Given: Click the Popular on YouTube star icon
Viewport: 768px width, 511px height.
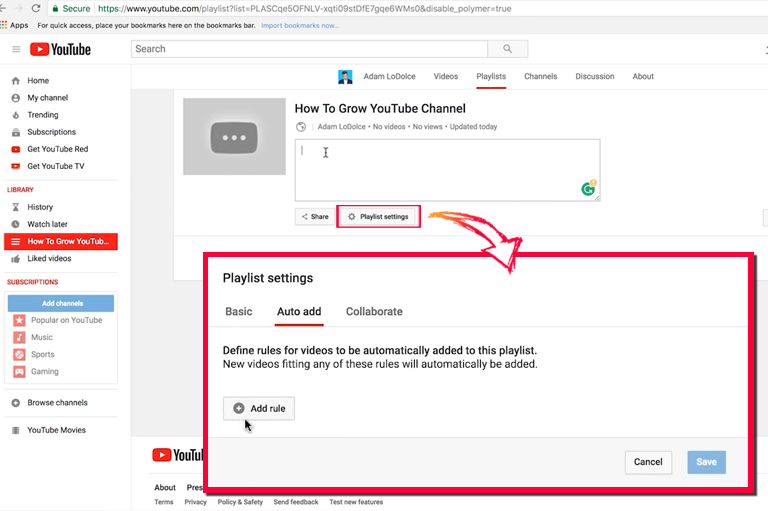Looking at the screenshot, I should pyautogui.click(x=19, y=320).
